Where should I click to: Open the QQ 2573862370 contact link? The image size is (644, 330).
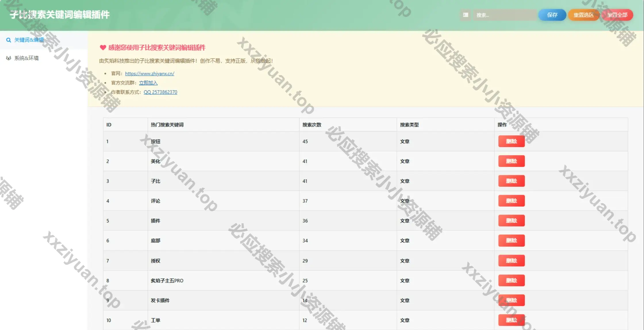(x=160, y=92)
